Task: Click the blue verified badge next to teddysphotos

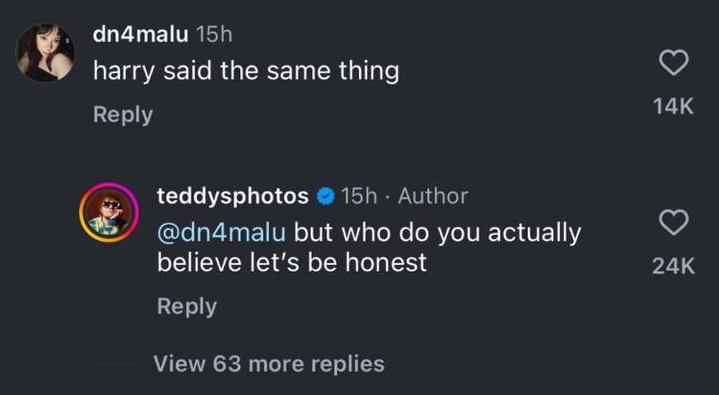Action: 326,197
